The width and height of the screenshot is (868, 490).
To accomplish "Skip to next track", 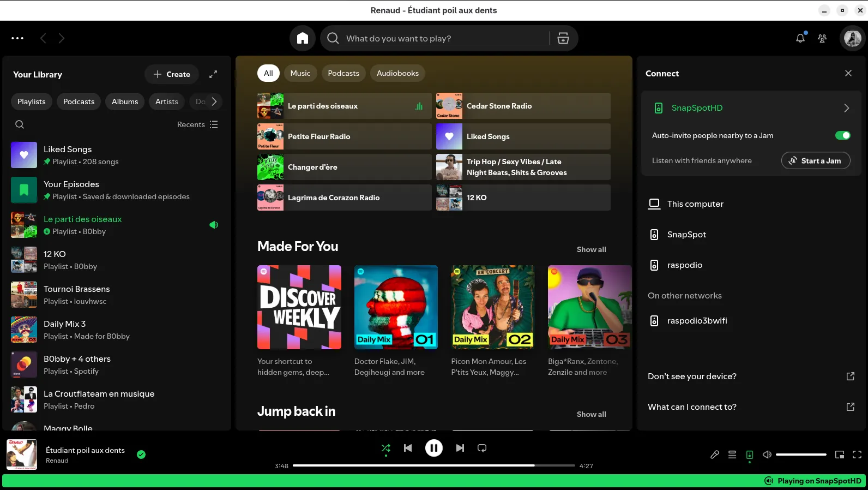I will click(x=460, y=448).
